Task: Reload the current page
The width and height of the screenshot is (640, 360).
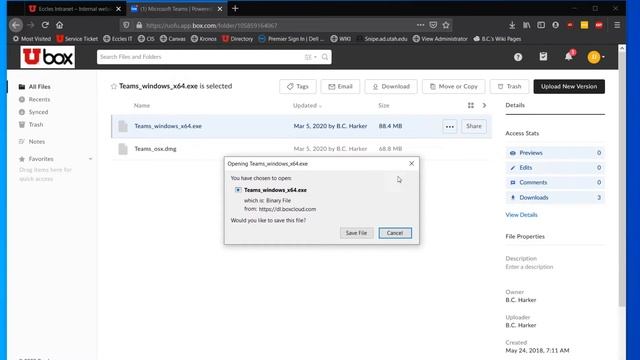Action: pos(45,25)
